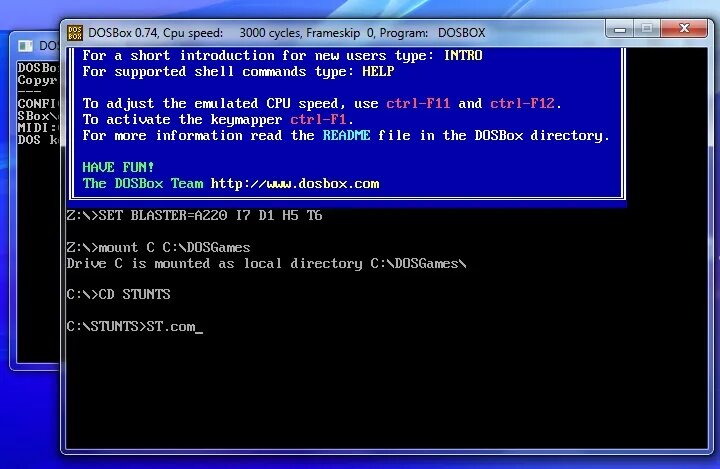Viewport: 720px width, 469px height.
Task: Click the DOSBox icon in the title bar
Action: click(75, 33)
